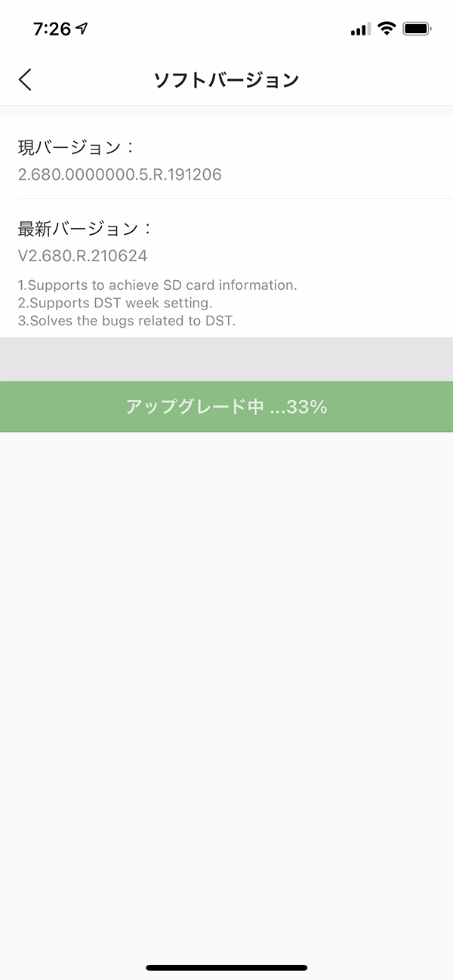The image size is (453, 980).
Task: Tap the gray strip above upgrade bar
Action: click(226, 359)
